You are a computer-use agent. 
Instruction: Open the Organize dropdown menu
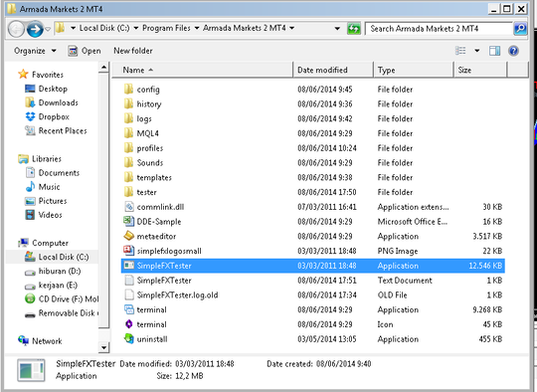35,51
